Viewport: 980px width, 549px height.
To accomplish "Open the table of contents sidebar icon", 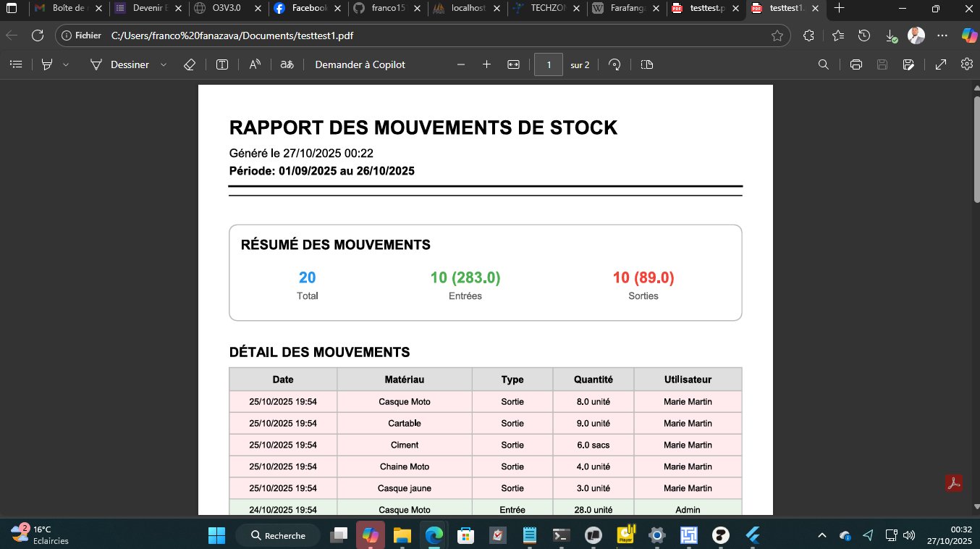I will (x=16, y=64).
